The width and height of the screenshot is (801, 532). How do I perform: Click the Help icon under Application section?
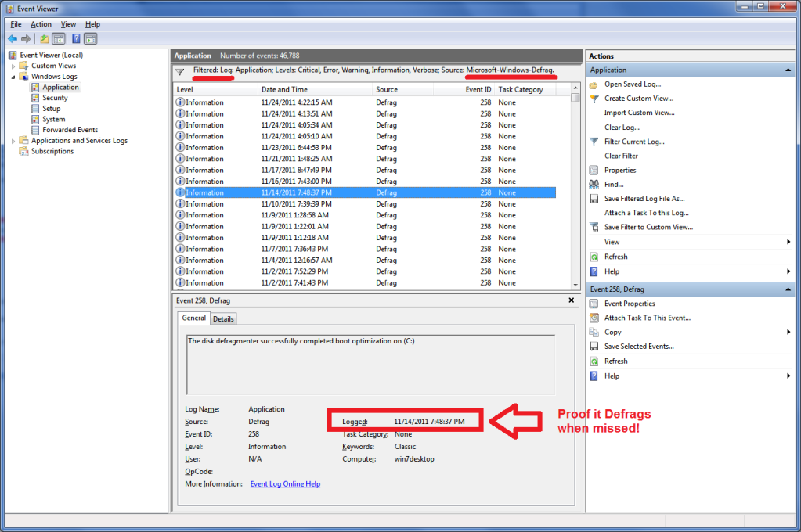pyautogui.click(x=594, y=271)
